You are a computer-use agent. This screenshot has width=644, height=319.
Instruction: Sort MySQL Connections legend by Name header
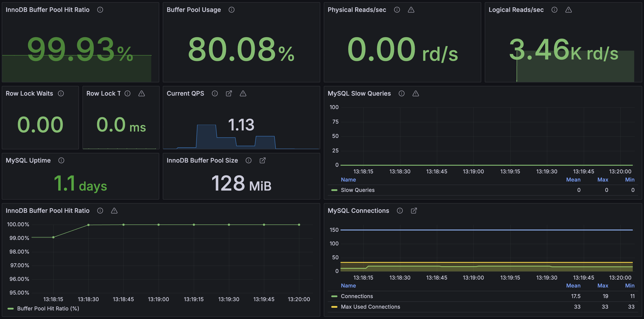pos(348,286)
